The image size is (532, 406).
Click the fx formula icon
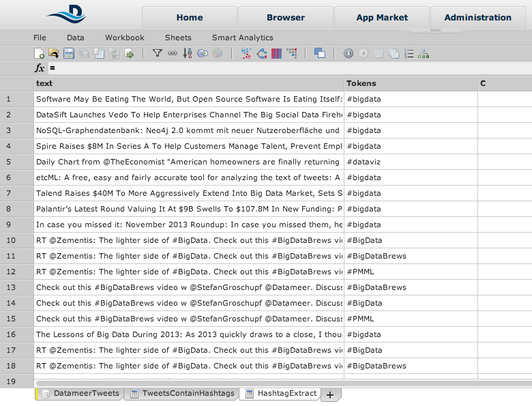[40, 68]
